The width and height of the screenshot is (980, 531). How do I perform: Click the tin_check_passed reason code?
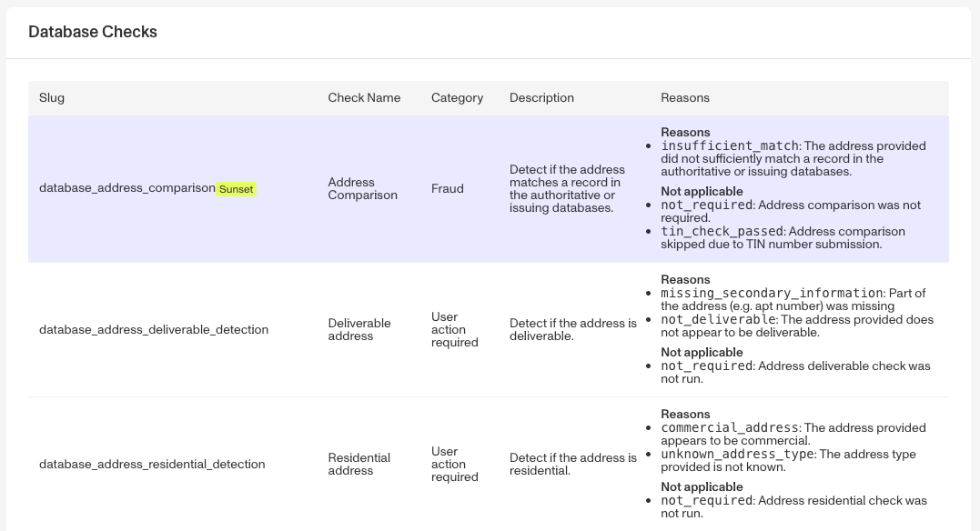(x=722, y=232)
